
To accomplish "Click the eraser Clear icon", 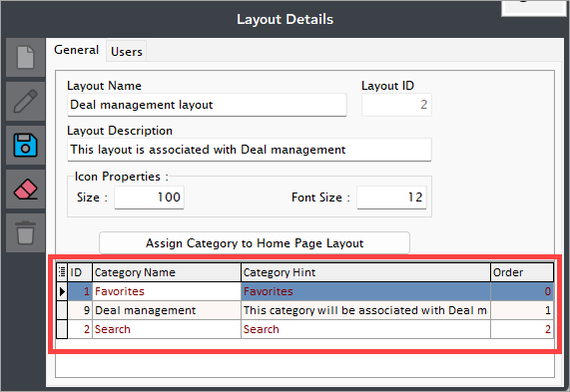I will pos(25,189).
